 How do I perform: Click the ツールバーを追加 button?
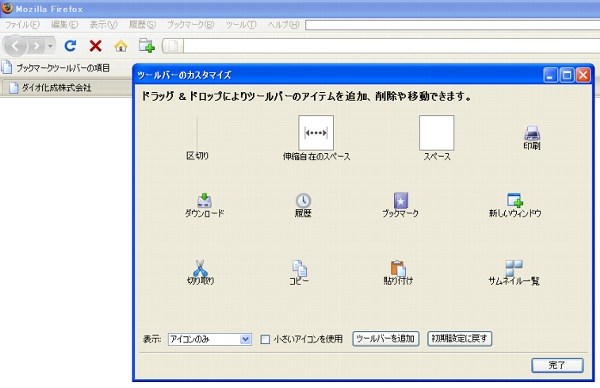tap(385, 339)
